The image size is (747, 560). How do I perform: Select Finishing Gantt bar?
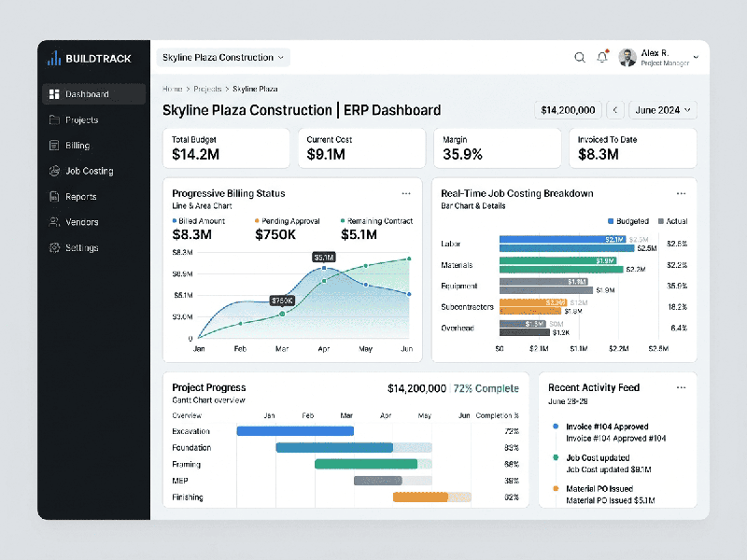(x=420, y=497)
